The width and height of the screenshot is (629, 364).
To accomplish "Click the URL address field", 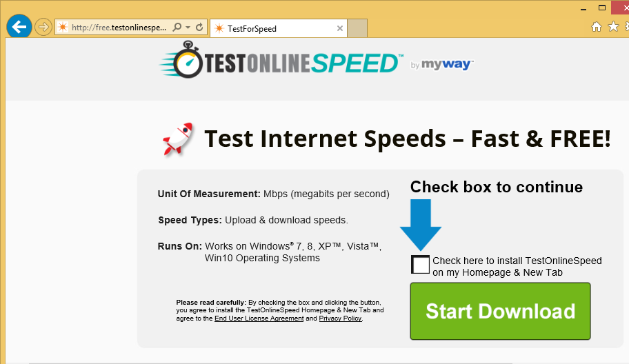I will click(x=117, y=28).
